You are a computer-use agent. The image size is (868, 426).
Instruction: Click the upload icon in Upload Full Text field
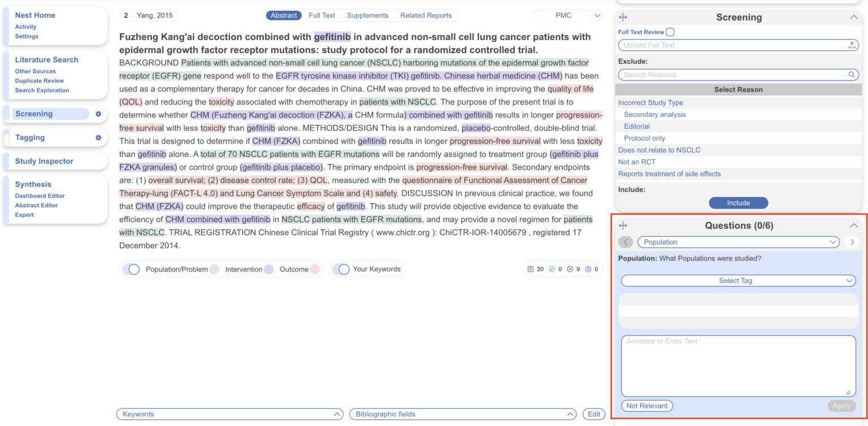click(852, 45)
